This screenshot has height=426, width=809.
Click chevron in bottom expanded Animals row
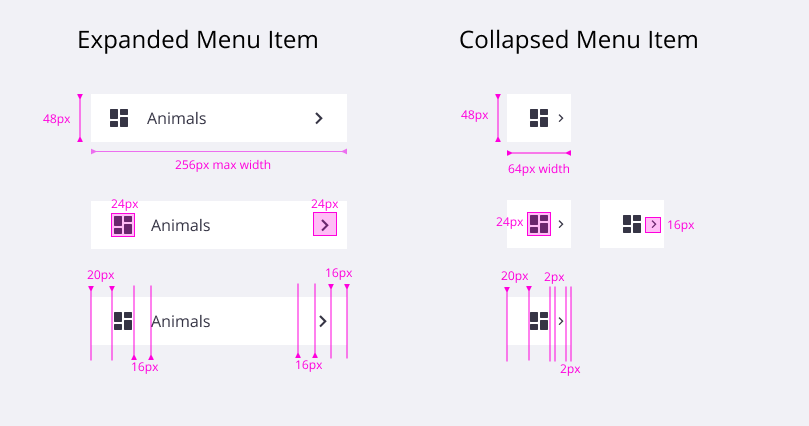(323, 321)
